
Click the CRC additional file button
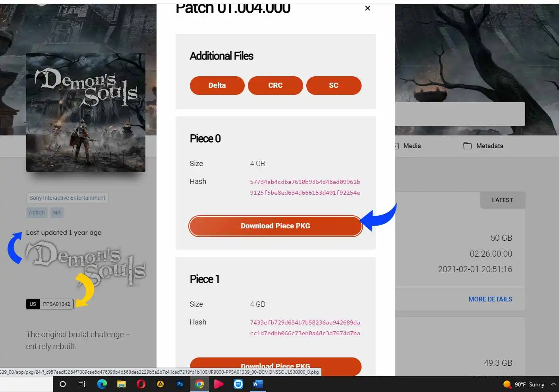point(275,85)
